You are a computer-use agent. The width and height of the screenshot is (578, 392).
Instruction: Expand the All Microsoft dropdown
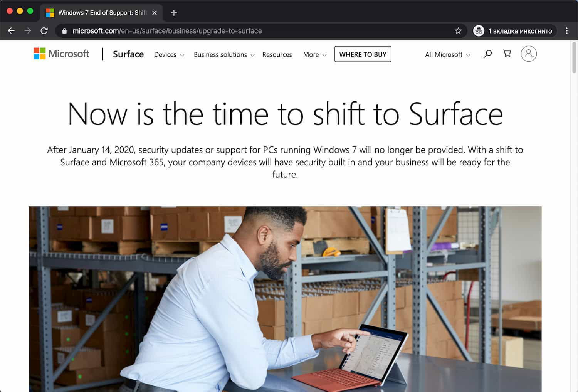pos(448,55)
